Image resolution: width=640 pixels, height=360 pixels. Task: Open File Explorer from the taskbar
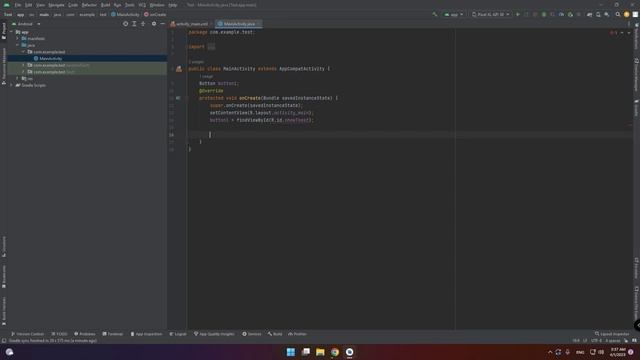pos(320,352)
